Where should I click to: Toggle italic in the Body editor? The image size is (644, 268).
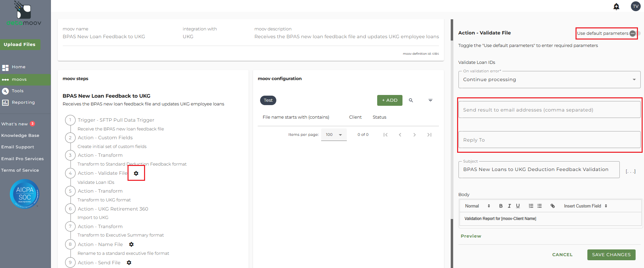click(509, 206)
